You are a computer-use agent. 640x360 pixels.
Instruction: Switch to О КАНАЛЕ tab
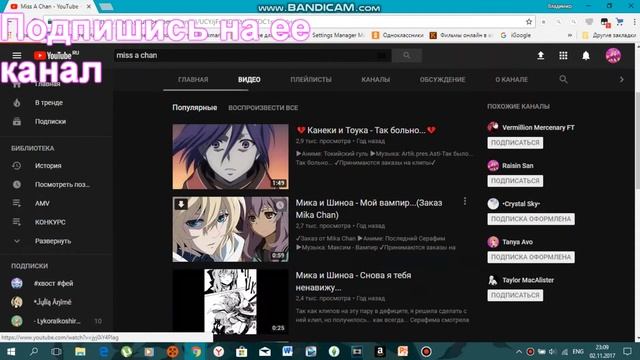click(x=511, y=80)
